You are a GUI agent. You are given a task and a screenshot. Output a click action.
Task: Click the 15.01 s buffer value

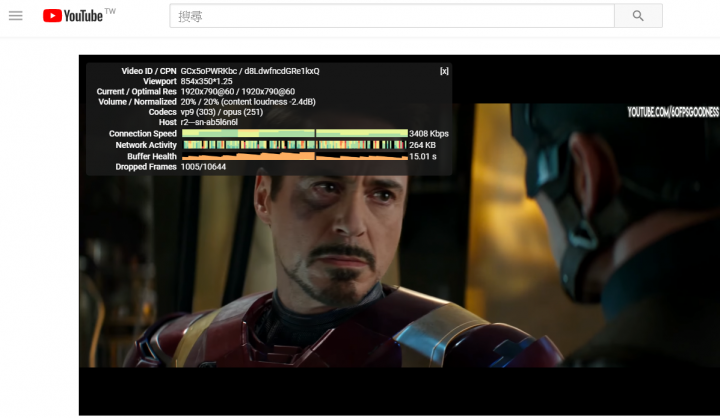tap(423, 157)
